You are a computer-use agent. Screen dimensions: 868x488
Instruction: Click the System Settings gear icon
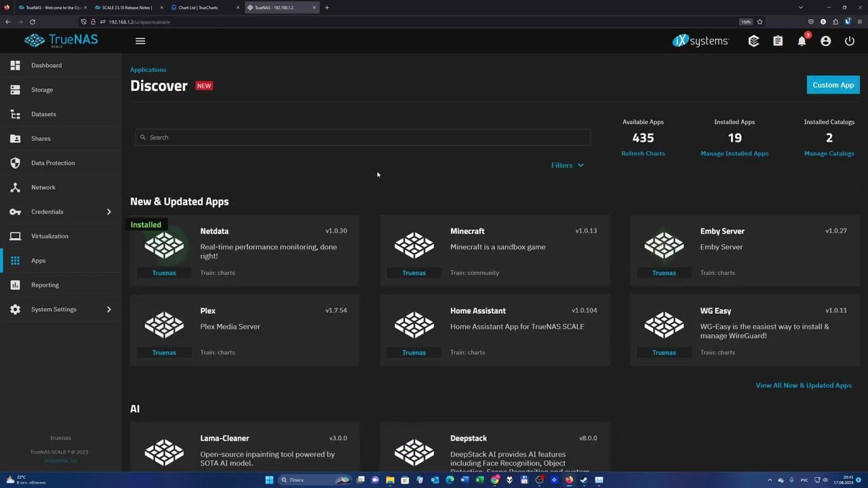pyautogui.click(x=15, y=309)
